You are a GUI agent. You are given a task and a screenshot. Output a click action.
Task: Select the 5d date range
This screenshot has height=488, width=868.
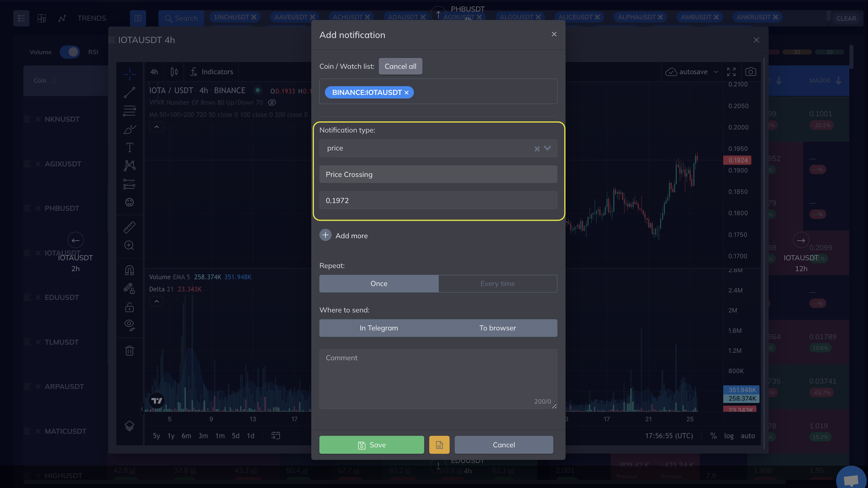pos(235,436)
